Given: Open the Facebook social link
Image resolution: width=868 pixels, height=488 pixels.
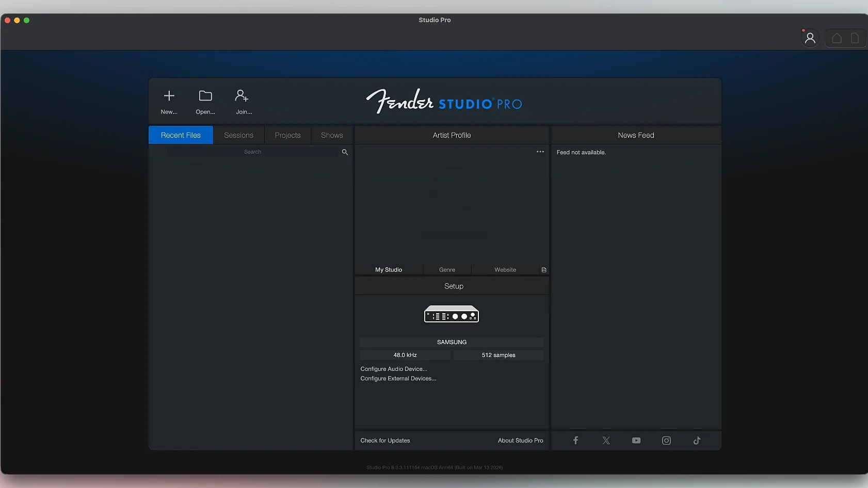Looking at the screenshot, I should coord(575,441).
